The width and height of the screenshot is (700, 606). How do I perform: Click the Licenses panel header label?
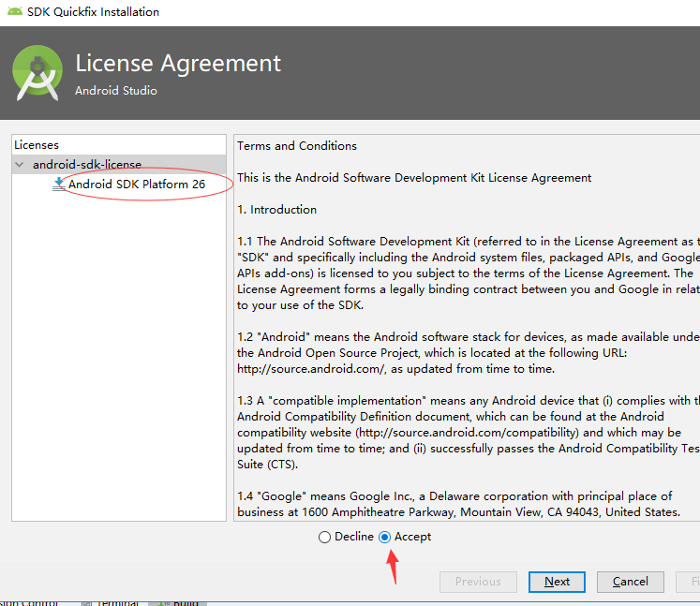(37, 145)
